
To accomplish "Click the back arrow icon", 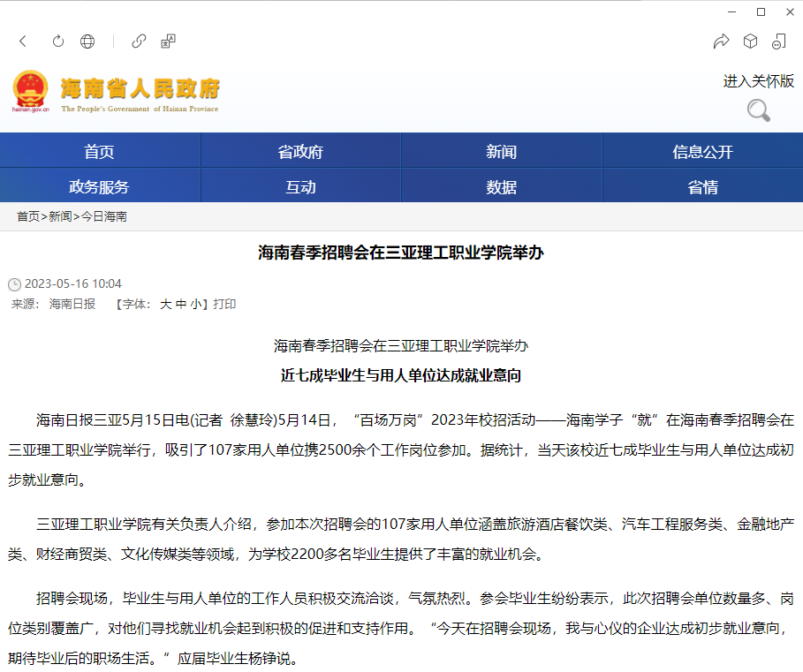I will coord(23,42).
